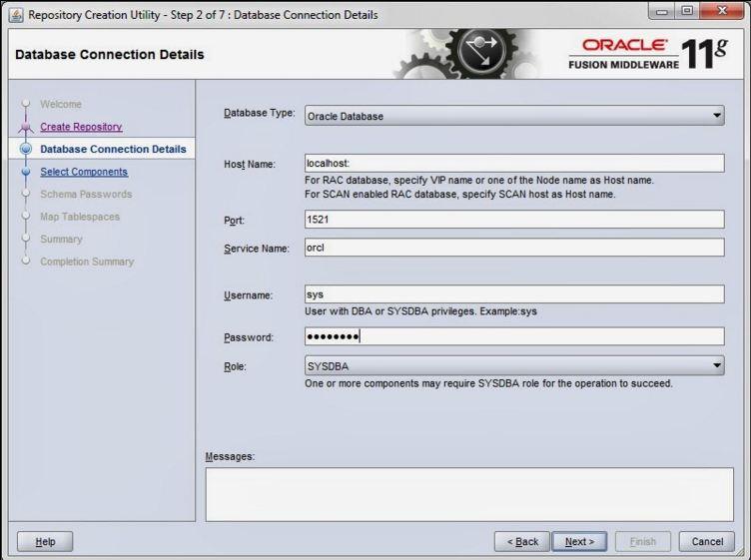Screen dimensions: 751x560
Task: Click the Summary step label
Action: (x=61, y=239)
